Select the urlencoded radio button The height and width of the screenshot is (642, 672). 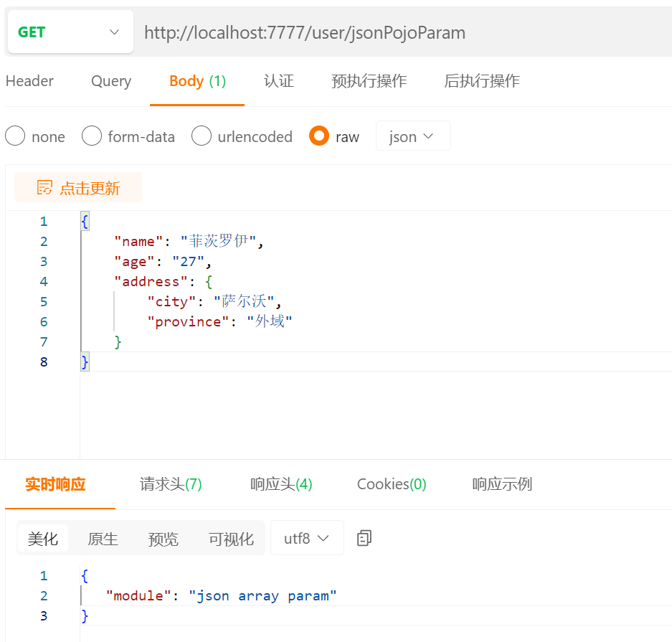(202, 136)
